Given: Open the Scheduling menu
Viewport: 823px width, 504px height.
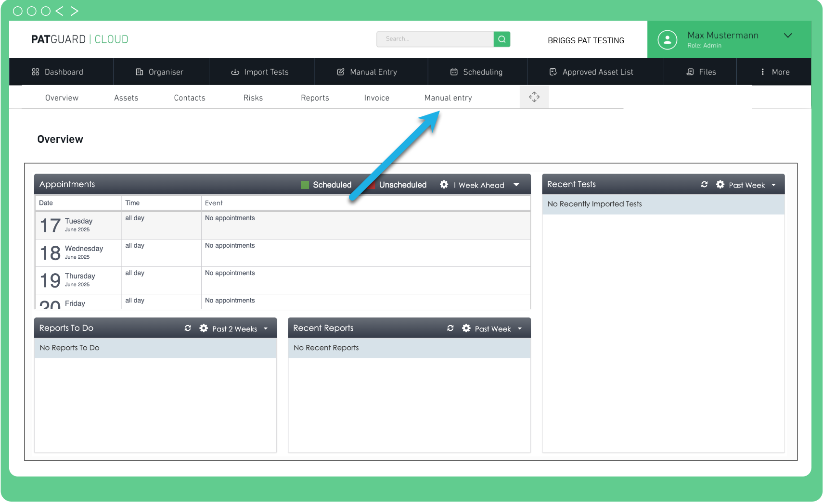Looking at the screenshot, I should point(477,72).
